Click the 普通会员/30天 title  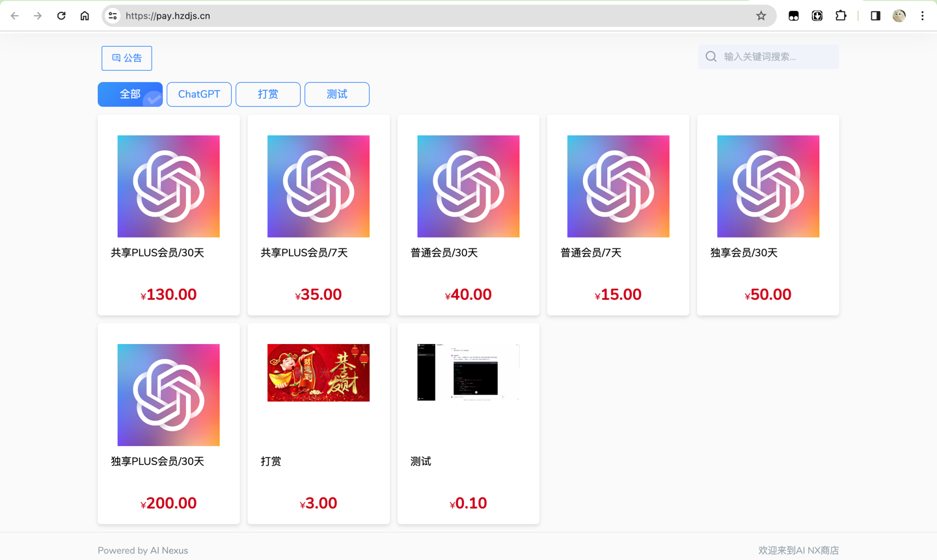[x=444, y=253]
